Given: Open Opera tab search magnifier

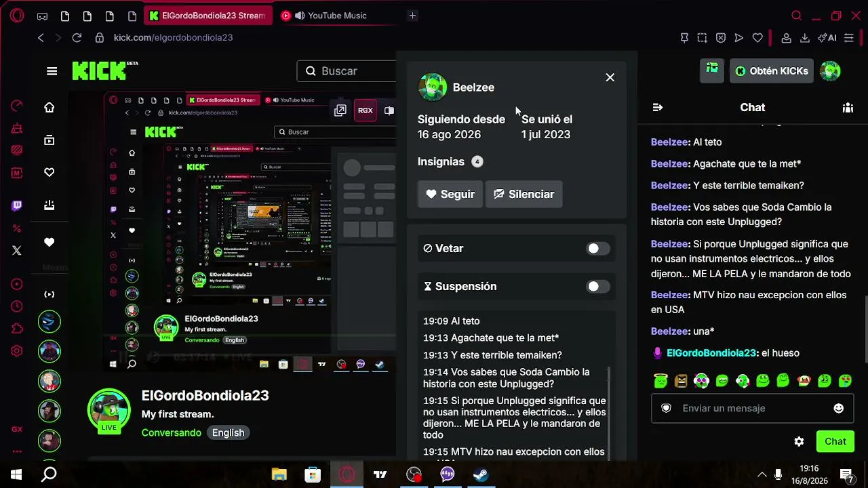Looking at the screenshot, I should coord(797,16).
